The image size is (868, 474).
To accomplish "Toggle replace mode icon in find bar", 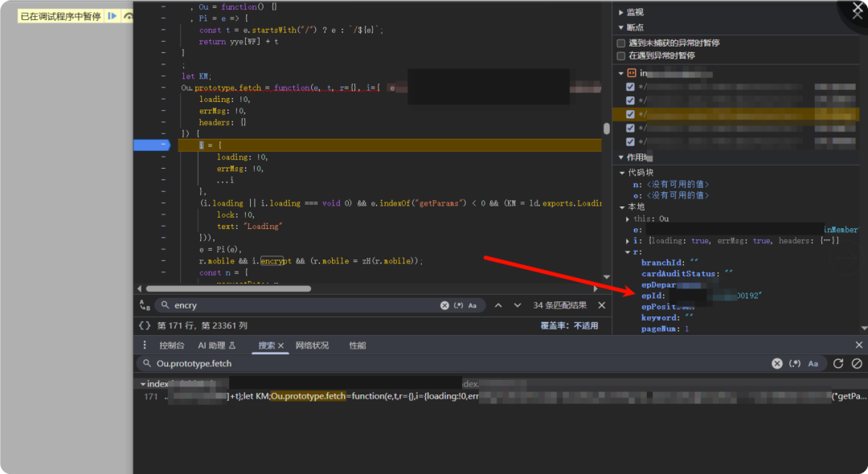I will coord(145,305).
